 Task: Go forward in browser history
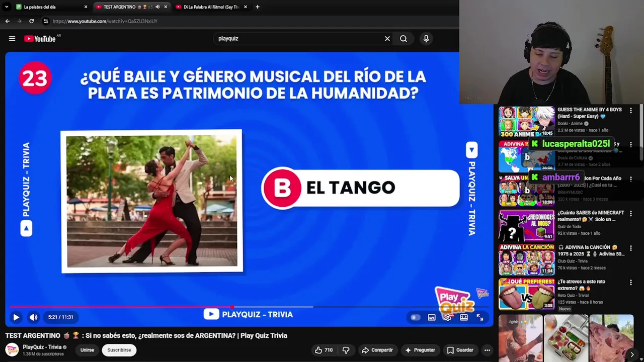[x=19, y=21]
